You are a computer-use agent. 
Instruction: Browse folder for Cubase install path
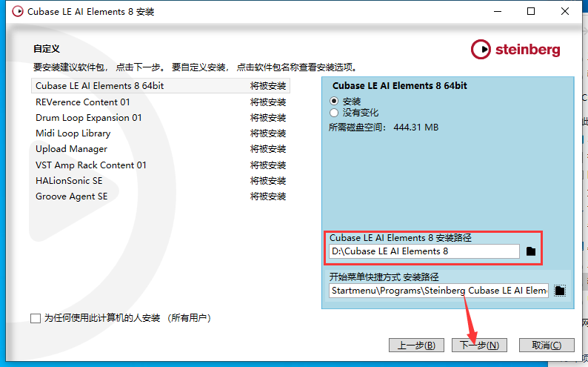click(x=531, y=251)
